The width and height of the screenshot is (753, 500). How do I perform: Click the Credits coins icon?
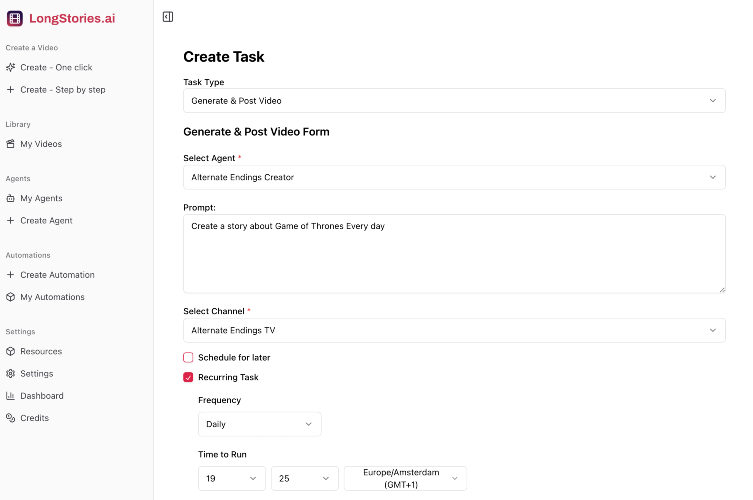coord(10,418)
